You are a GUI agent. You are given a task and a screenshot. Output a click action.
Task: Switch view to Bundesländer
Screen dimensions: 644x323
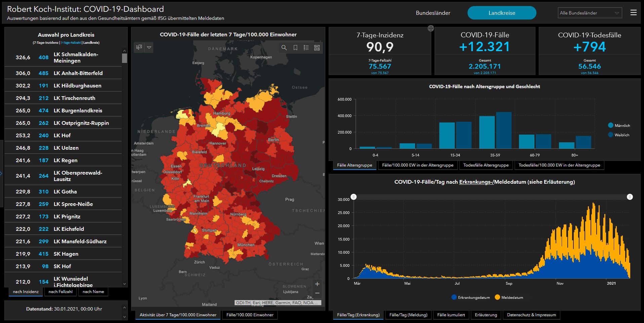click(433, 13)
